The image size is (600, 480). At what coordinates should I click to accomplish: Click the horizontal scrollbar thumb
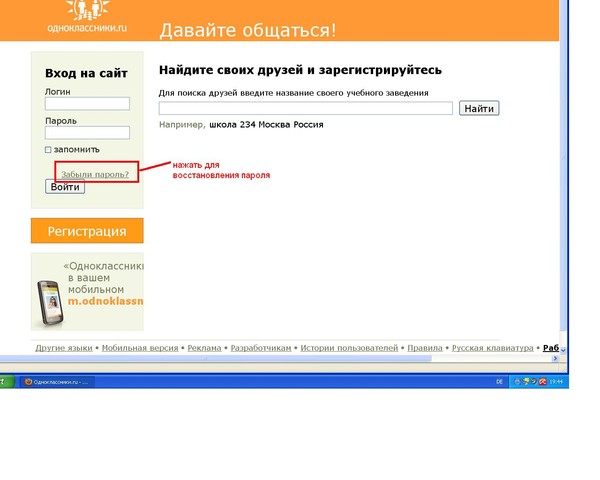[216, 358]
